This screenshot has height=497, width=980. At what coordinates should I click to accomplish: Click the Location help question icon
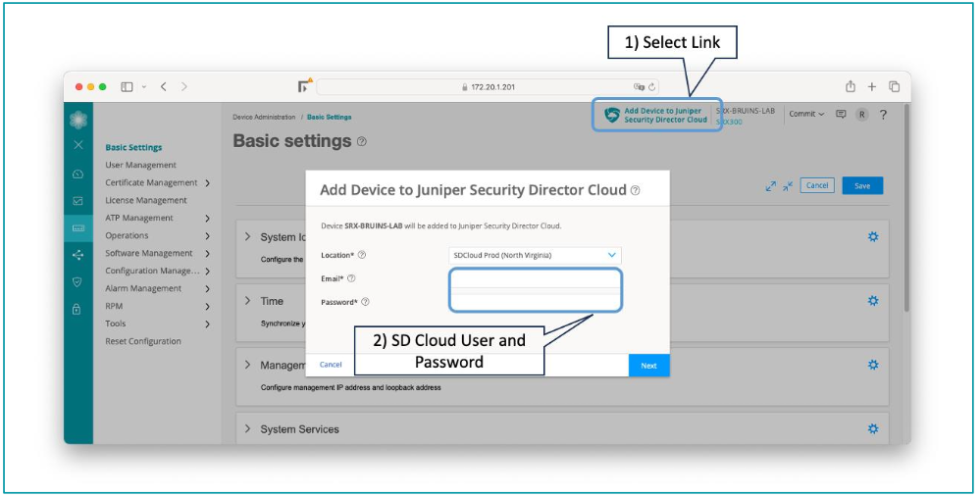362,255
